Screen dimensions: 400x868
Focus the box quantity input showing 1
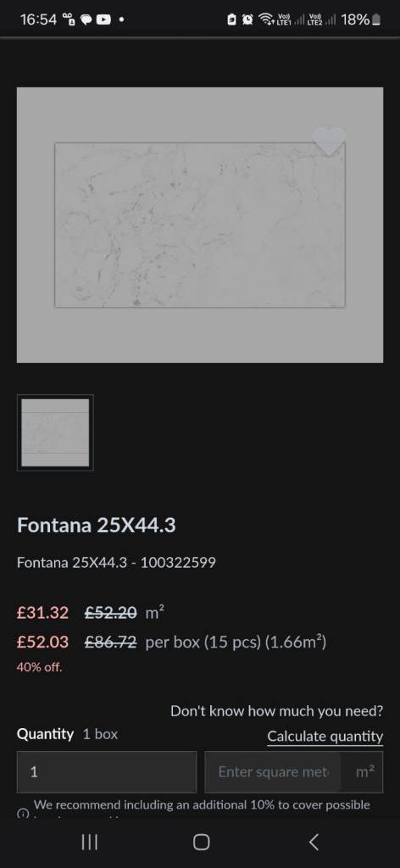[x=106, y=771]
